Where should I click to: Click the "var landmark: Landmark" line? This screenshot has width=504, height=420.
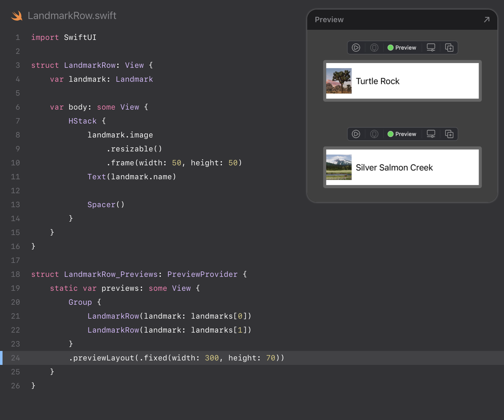pos(101,79)
